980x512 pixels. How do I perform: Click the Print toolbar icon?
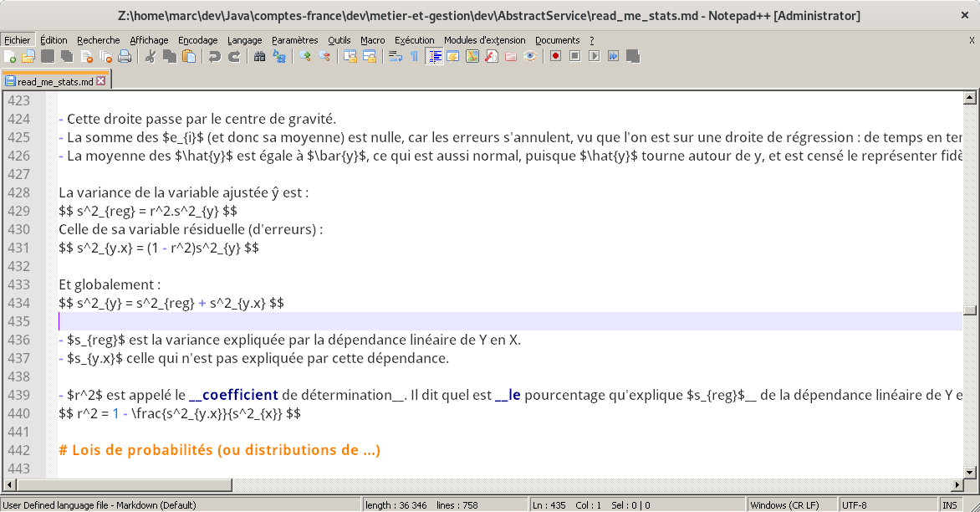(x=125, y=56)
